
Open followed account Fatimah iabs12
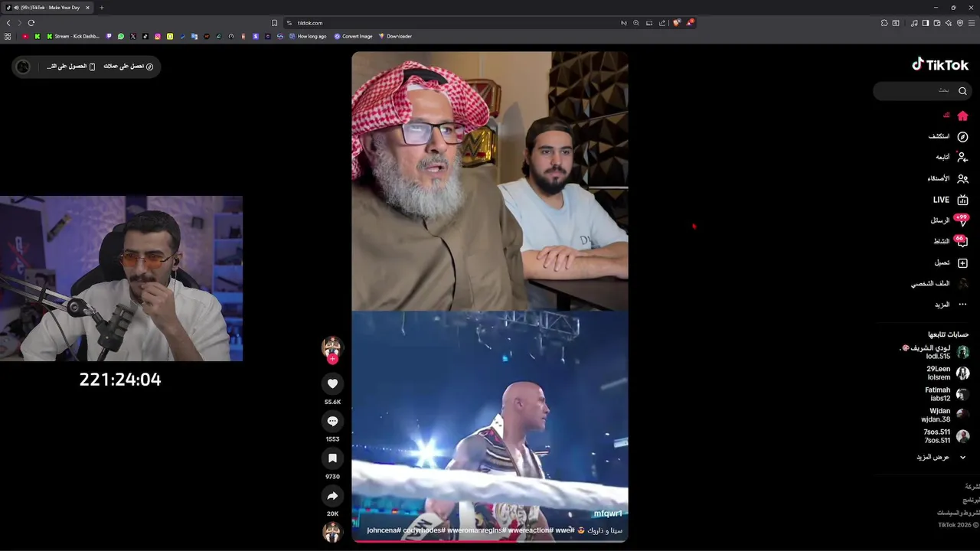coord(946,394)
